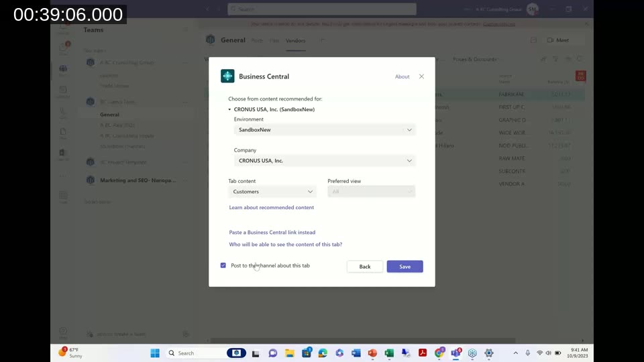Open Adobe Acrobat from the taskbar

[x=422, y=353]
